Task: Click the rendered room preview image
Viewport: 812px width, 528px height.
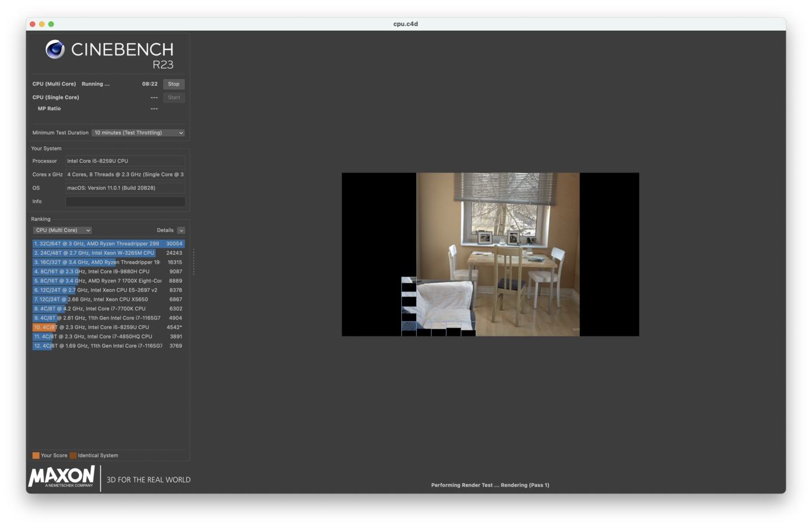Action: [x=490, y=255]
